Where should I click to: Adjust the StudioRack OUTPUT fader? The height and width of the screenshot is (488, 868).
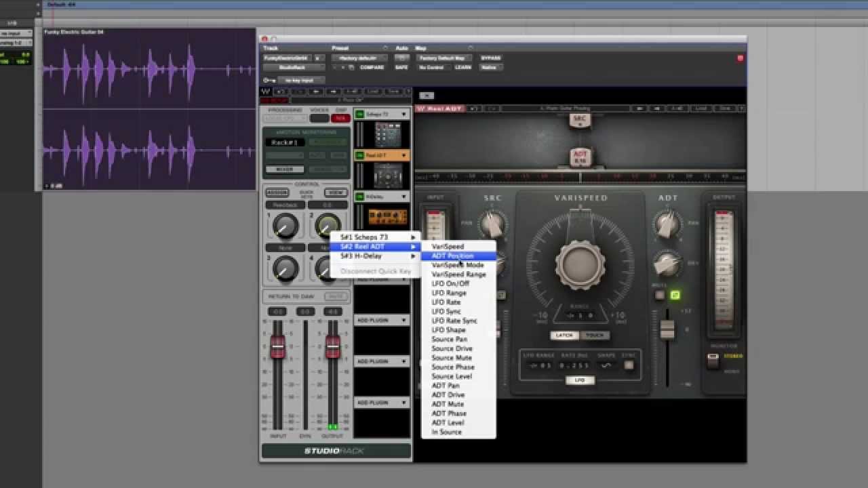332,346
